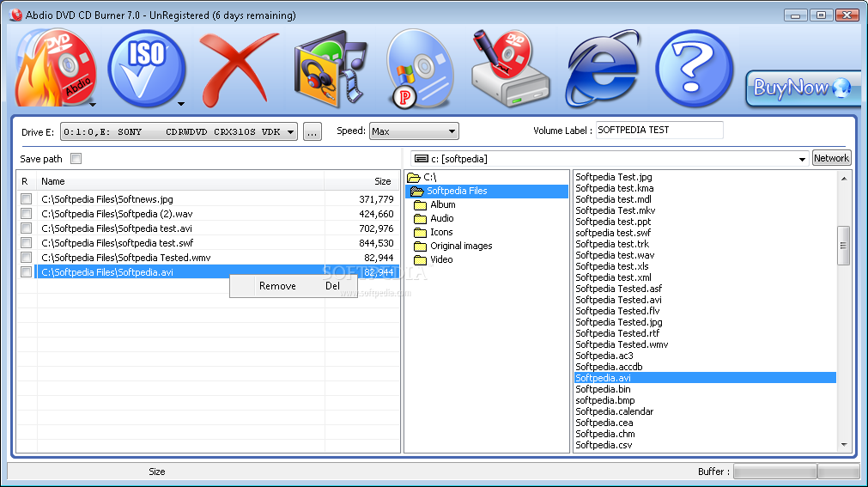Image resolution: width=868 pixels, height=487 pixels.
Task: Open the Speed Max dropdown
Action: (414, 131)
